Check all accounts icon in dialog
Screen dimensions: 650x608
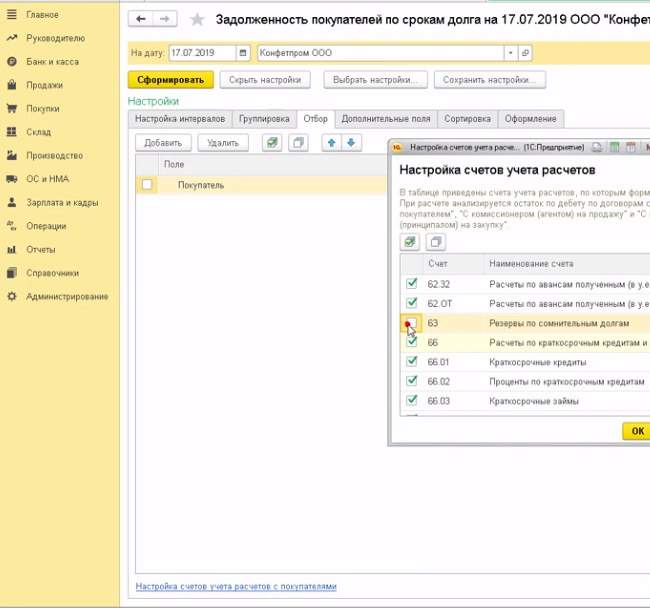coord(410,242)
